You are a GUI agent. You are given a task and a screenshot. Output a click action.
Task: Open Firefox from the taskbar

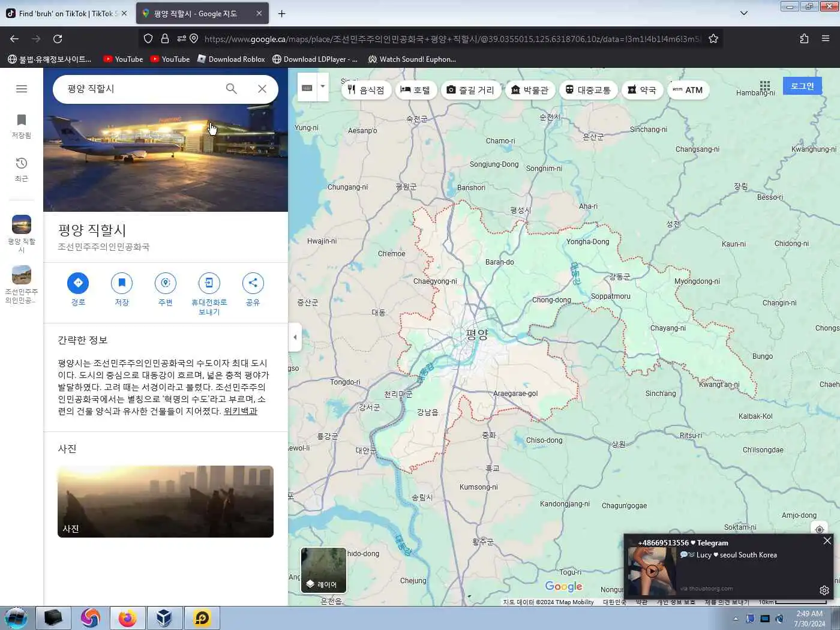[127, 618]
